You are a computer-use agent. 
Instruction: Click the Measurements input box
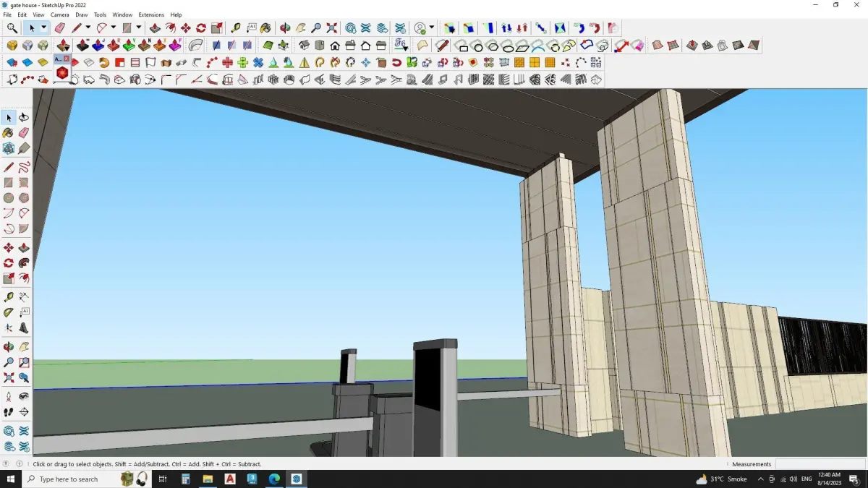(820, 464)
